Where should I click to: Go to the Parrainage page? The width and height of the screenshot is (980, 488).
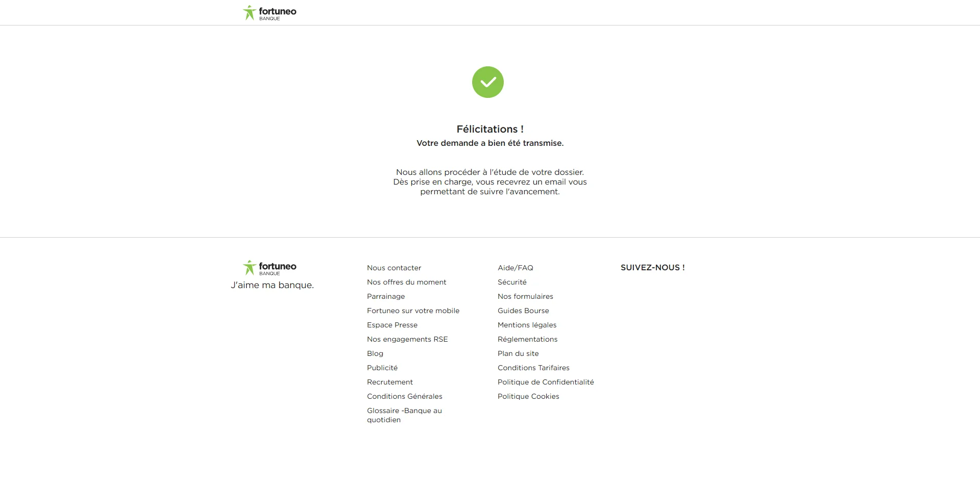click(386, 296)
